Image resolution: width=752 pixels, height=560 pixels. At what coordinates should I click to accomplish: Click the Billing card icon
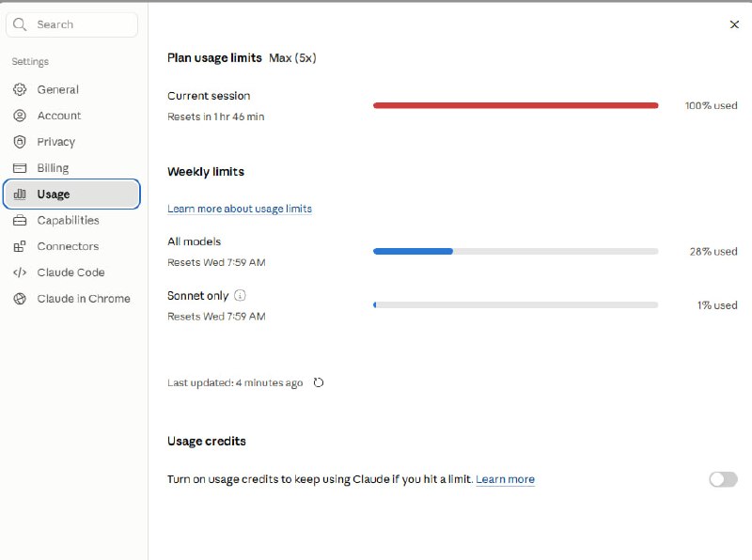click(x=20, y=168)
